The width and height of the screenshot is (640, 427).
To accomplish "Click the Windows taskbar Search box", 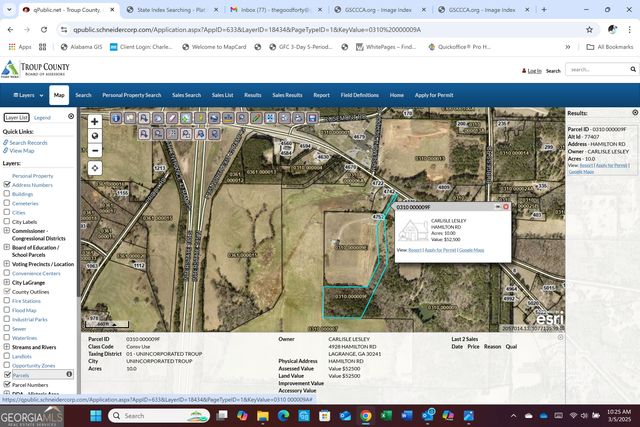I will click(159, 416).
